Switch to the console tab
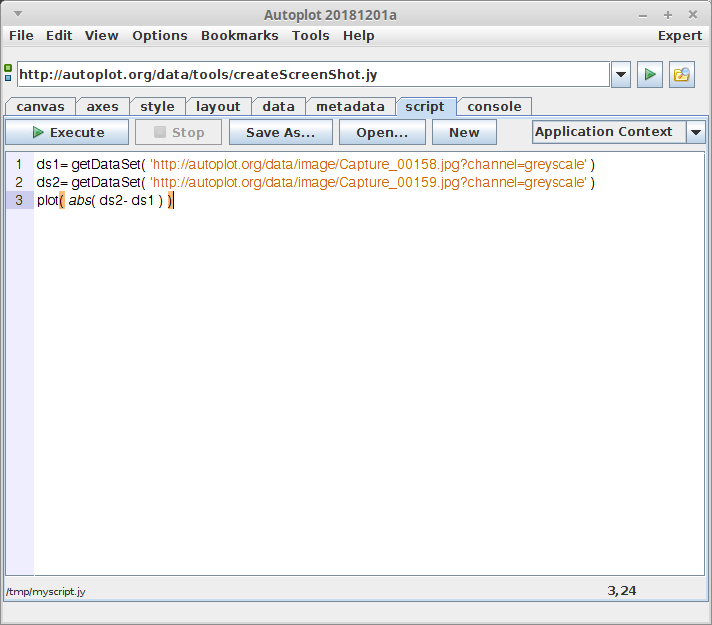Image resolution: width=712 pixels, height=625 pixels. pyautogui.click(x=494, y=107)
